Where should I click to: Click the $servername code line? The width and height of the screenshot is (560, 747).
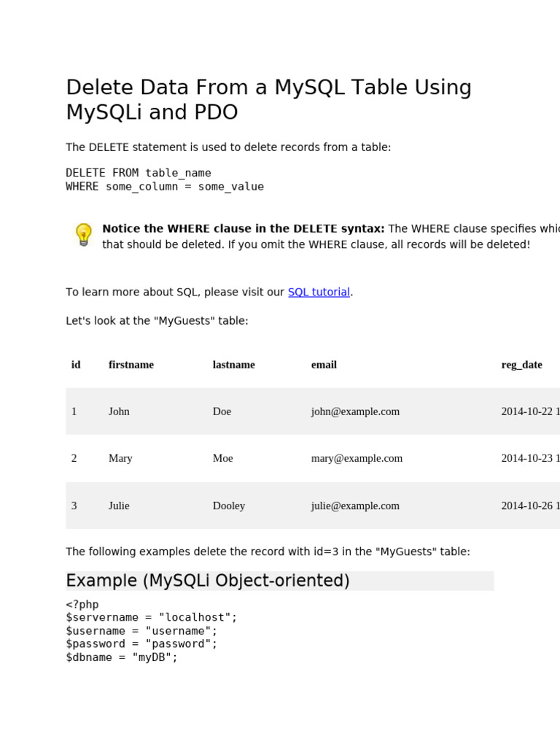[152, 617]
